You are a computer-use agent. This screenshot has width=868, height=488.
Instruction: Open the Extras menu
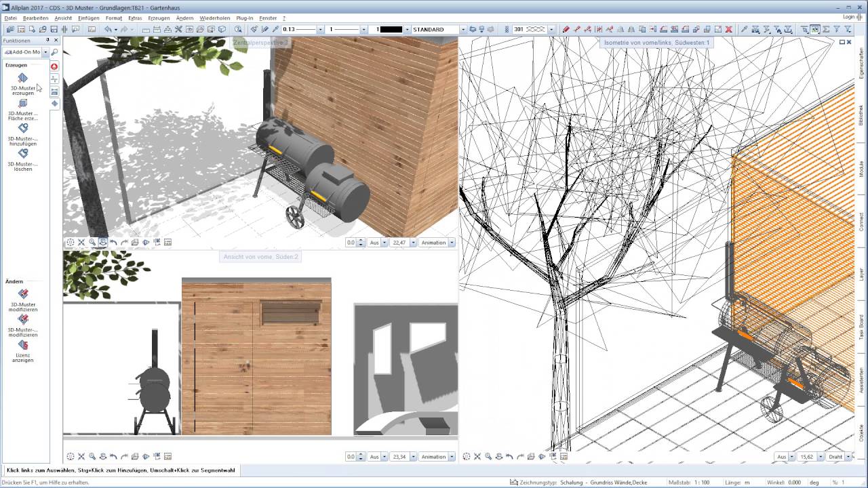pyautogui.click(x=135, y=18)
